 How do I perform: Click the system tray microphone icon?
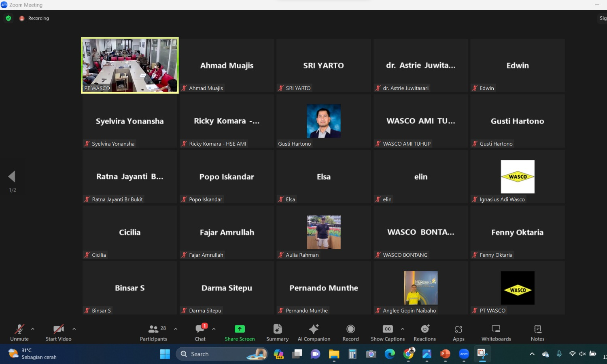(559, 354)
